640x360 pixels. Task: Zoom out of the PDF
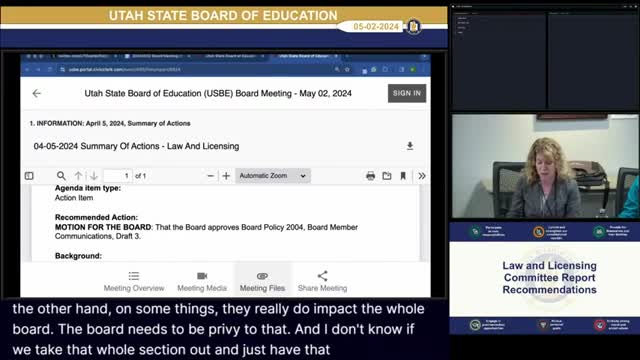[x=211, y=176]
